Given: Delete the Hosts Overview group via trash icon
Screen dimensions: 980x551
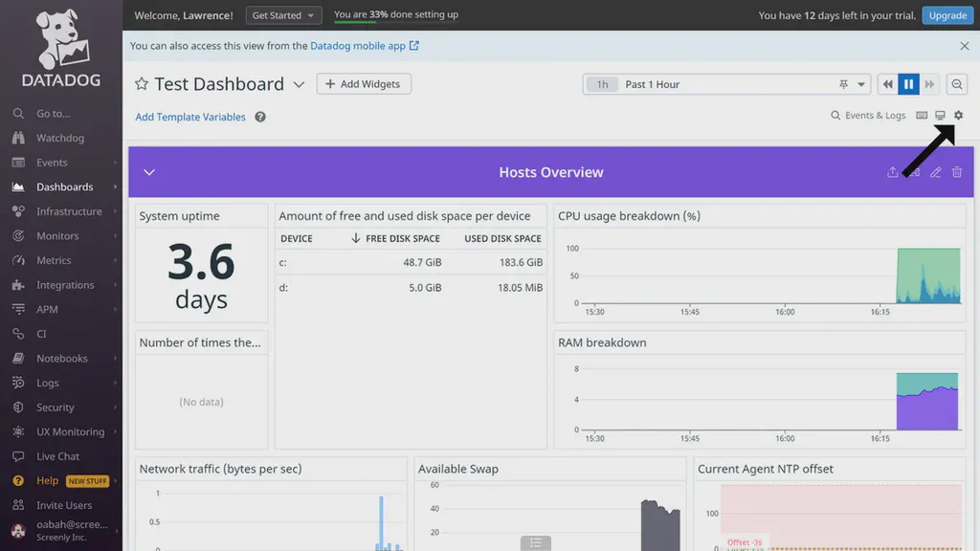Looking at the screenshot, I should point(956,172).
